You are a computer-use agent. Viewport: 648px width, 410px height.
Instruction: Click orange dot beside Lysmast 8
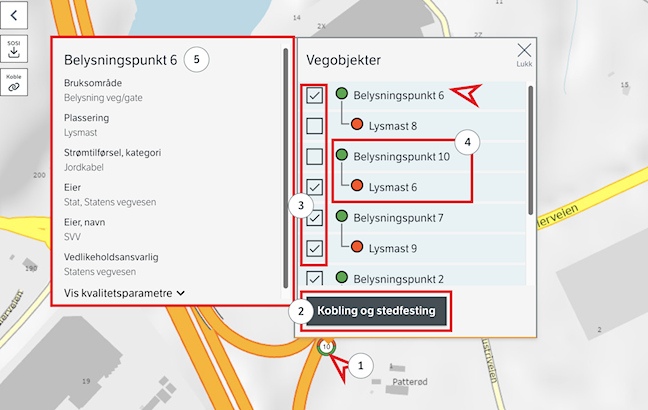coord(357,124)
